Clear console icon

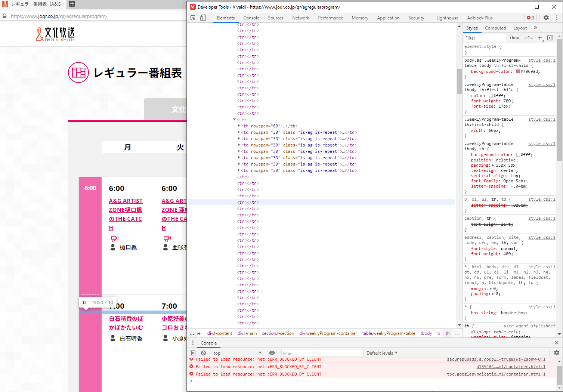click(203, 353)
